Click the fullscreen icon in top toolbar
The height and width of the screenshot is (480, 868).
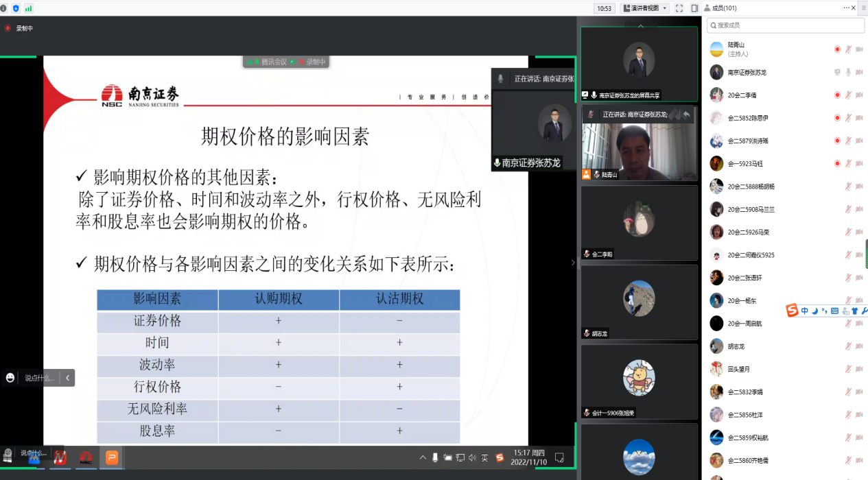679,8
